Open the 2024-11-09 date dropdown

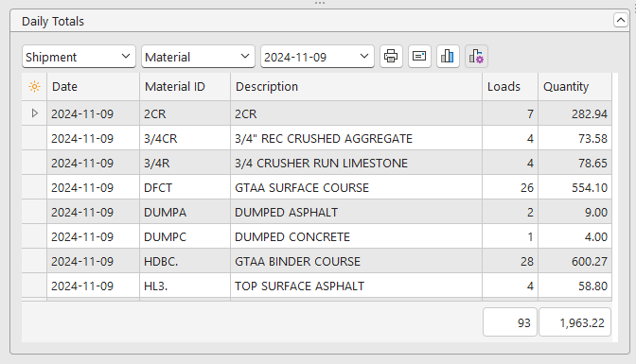click(317, 57)
